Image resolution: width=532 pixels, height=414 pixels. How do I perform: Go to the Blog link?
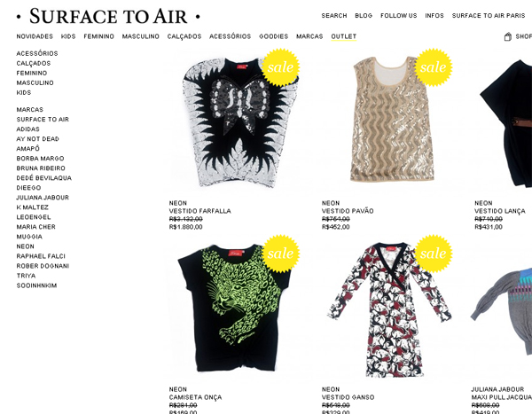[364, 16]
